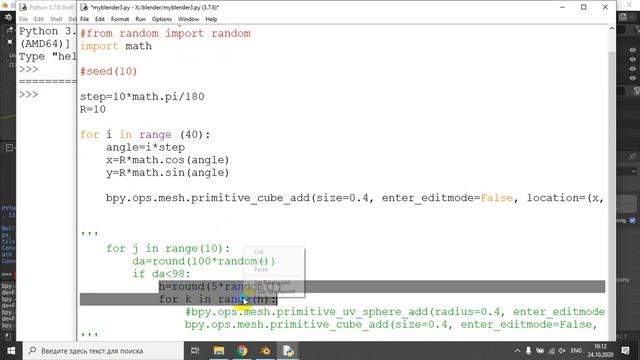Click the 'R=10' line

click(93, 109)
